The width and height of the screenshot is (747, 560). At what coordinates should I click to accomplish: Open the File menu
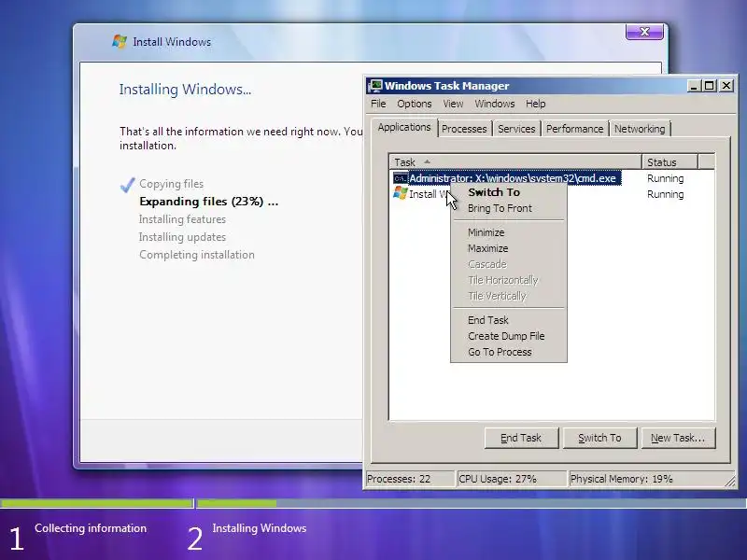(378, 104)
